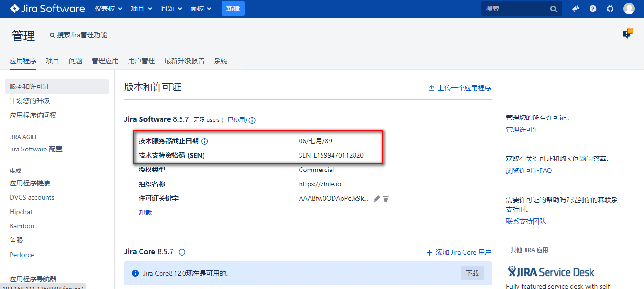Image resolution: width=644 pixels, height=289 pixels.
Task: Click the feedback megaphone icon
Action: pos(575,8)
